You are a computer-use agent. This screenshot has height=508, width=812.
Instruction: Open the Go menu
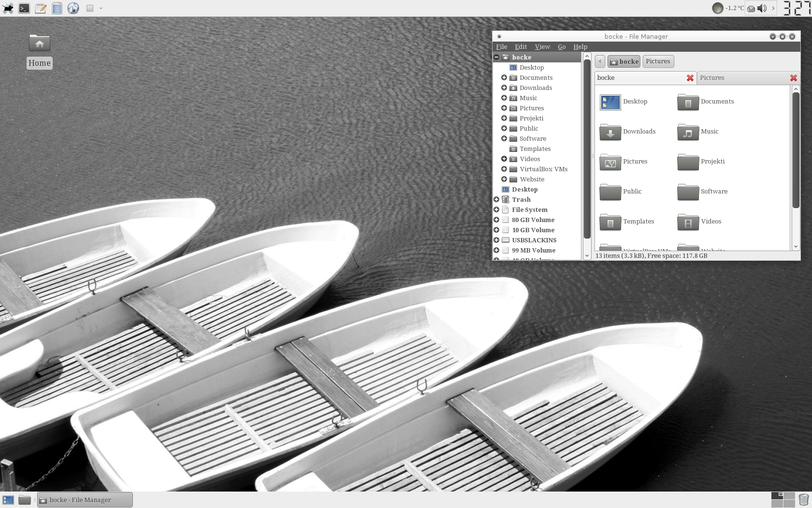pyautogui.click(x=562, y=47)
